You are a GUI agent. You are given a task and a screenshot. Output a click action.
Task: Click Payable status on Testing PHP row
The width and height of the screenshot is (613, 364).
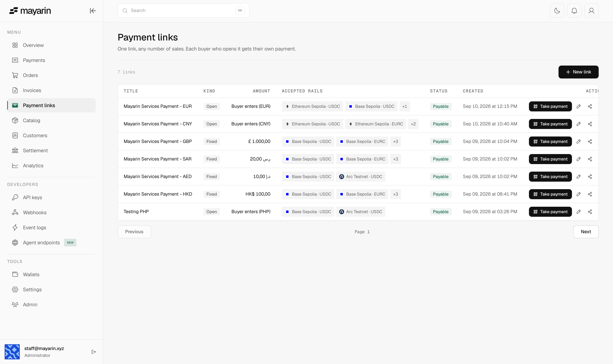441,212
